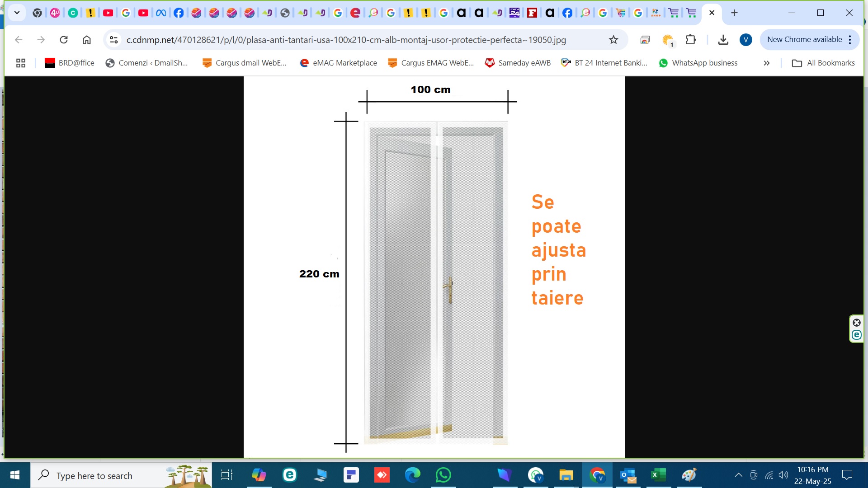Open Comenzi DmailSh... bookmark
The image size is (868, 488).
(x=146, y=63)
